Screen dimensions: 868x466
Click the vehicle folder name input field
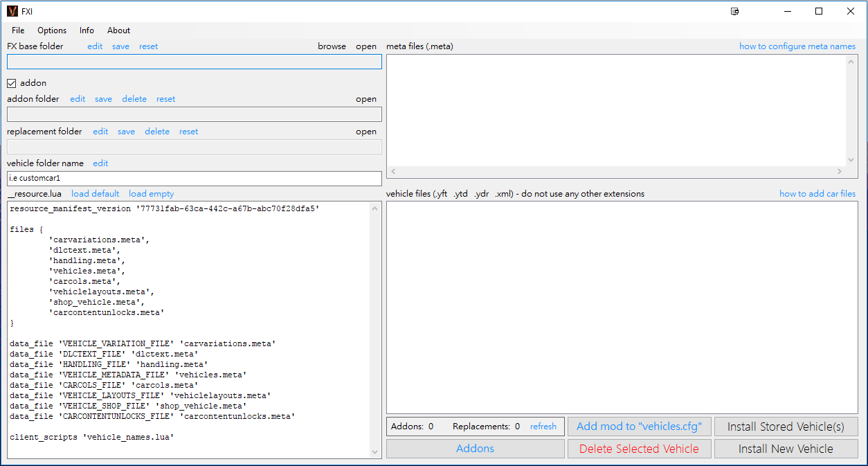pos(194,179)
